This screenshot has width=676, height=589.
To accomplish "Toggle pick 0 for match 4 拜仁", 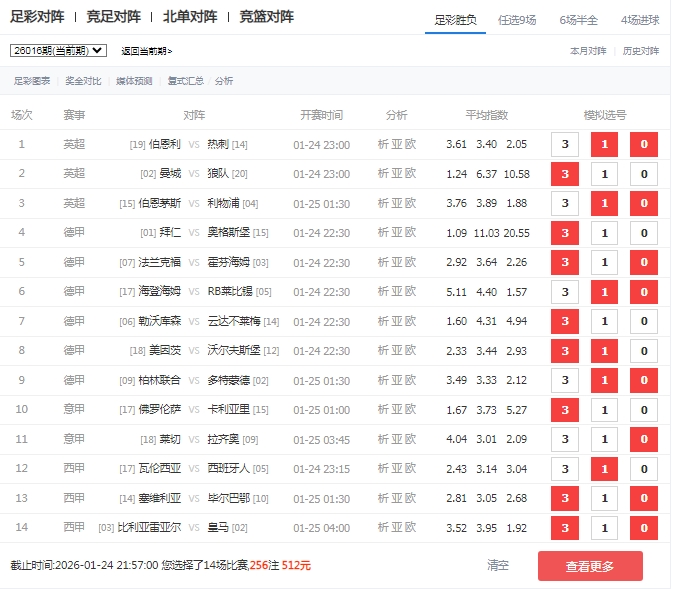I will pyautogui.click(x=643, y=233).
